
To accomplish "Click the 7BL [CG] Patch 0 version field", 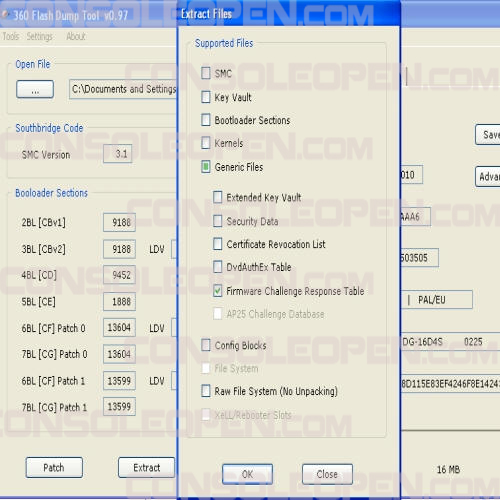I will pyautogui.click(x=119, y=354).
